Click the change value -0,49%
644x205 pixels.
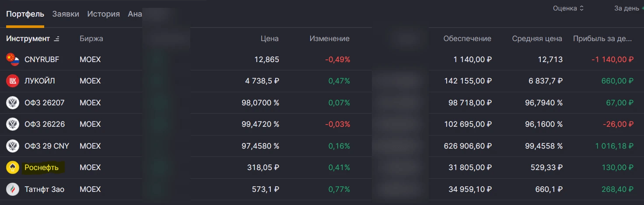[x=337, y=59]
